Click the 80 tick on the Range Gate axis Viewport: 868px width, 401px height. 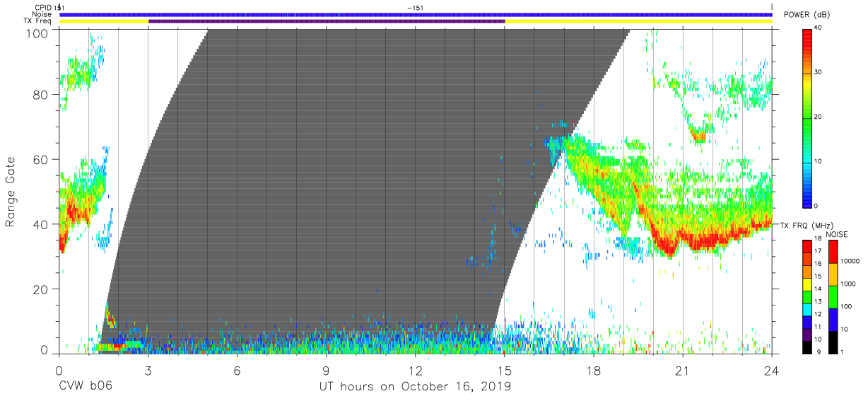(x=40, y=95)
